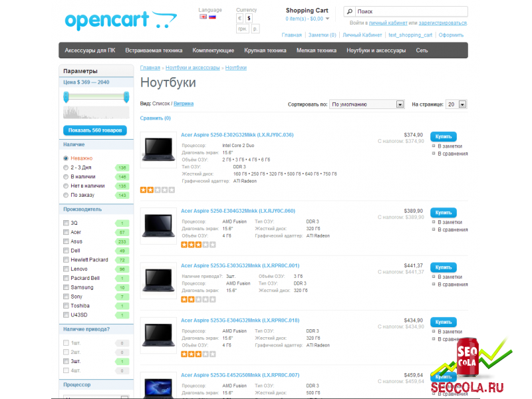Switch language to Russian flag
532x399 pixels.
point(212,17)
